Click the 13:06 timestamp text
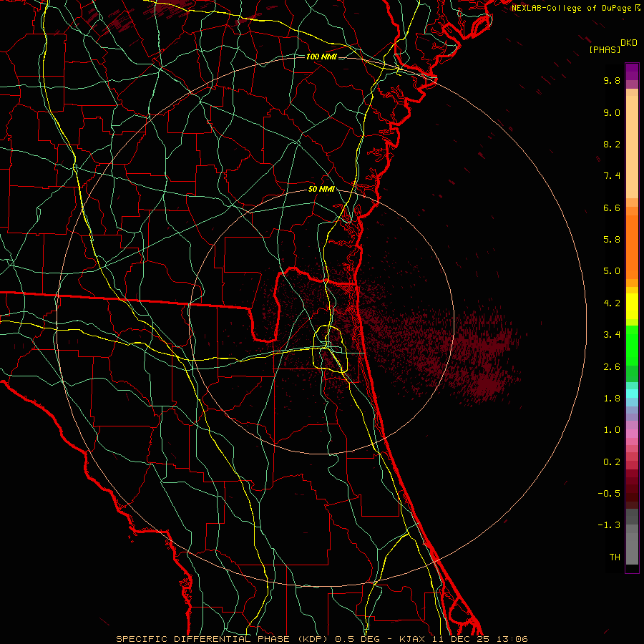The height and width of the screenshot is (644, 644). coord(512,639)
